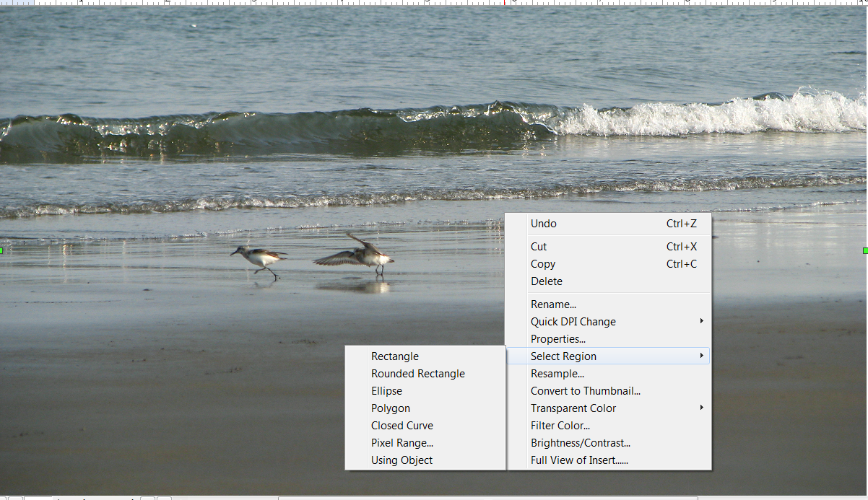Expand the Transparent Color submenu
This screenshot has width=868, height=500.
click(608, 408)
